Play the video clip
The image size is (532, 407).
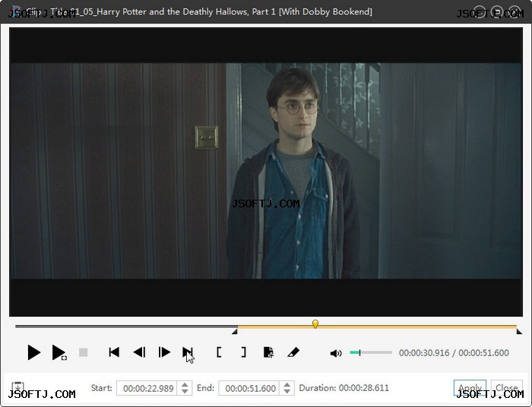[x=34, y=352]
